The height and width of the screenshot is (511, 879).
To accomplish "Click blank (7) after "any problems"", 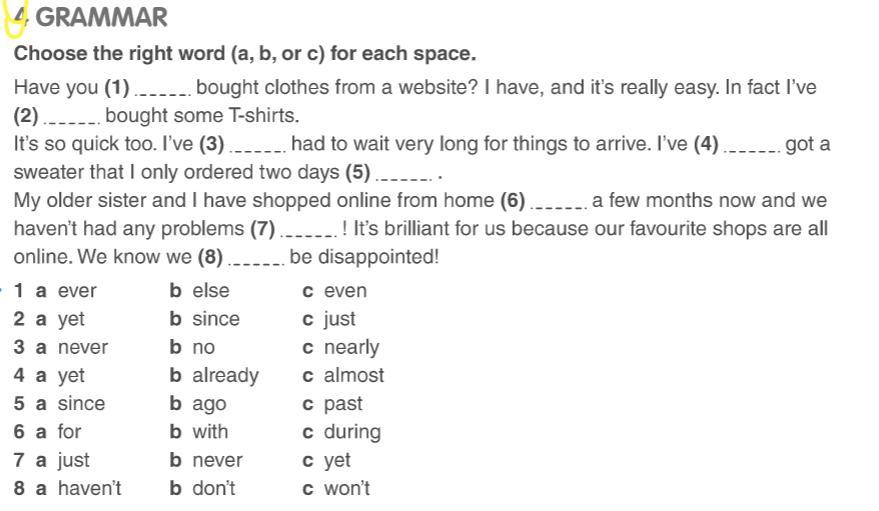I will coord(308,230).
